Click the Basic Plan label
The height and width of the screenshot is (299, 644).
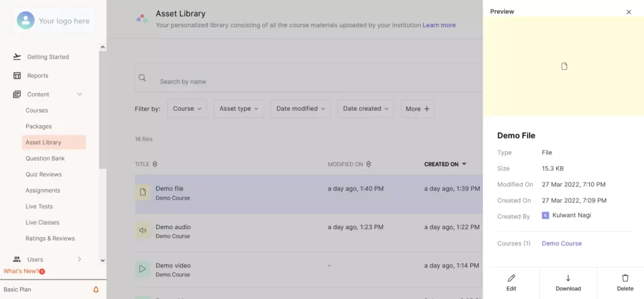tap(17, 290)
